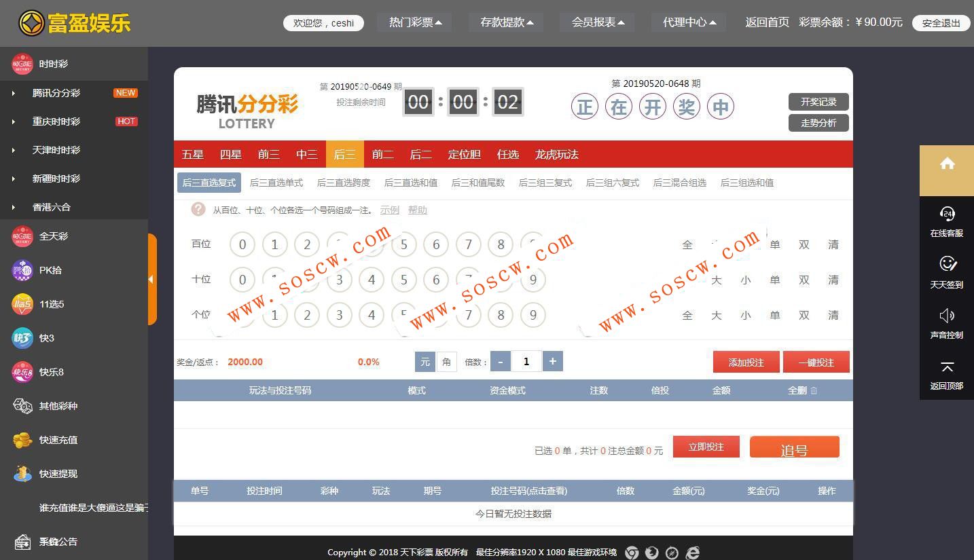
Task: Click the 全删 trash icon
Action: pos(814,390)
